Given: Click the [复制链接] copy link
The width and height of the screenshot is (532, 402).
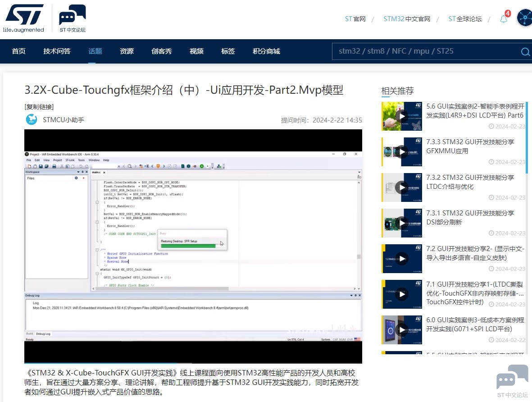Looking at the screenshot, I should 39,107.
